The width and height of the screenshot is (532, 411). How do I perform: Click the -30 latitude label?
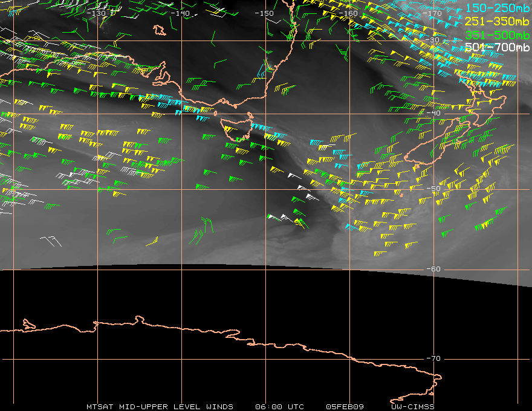432,40
